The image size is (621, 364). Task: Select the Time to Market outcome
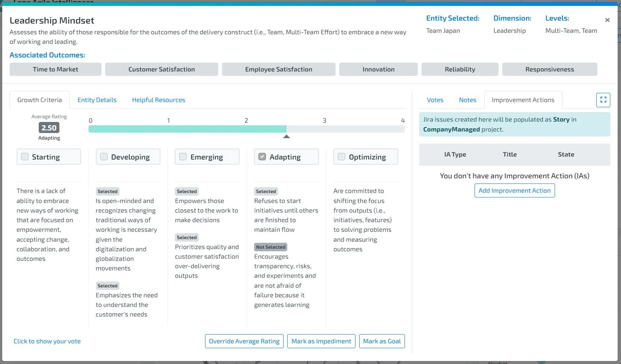pos(55,69)
